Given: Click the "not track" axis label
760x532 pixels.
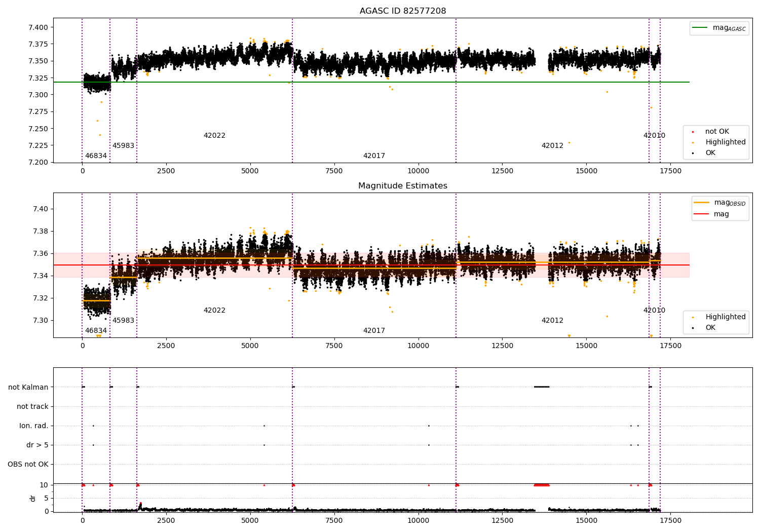Looking at the screenshot, I should (x=32, y=406).
